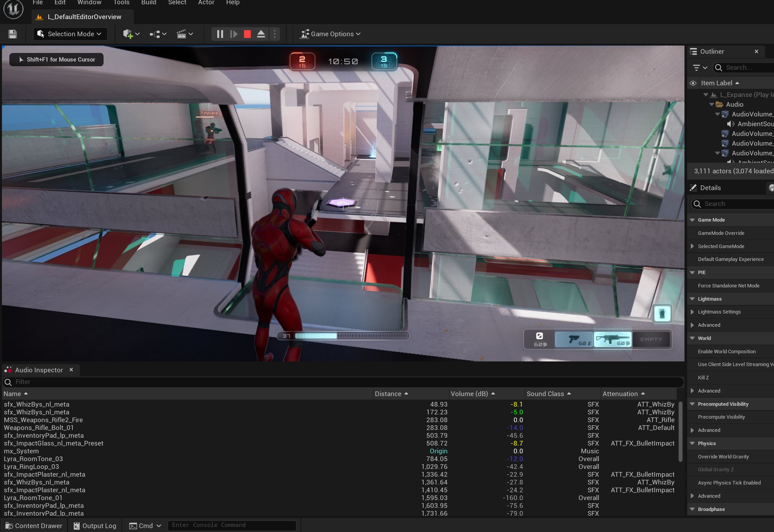Collapse the Precomputed Visibility section
774x532 pixels.
[692, 404]
